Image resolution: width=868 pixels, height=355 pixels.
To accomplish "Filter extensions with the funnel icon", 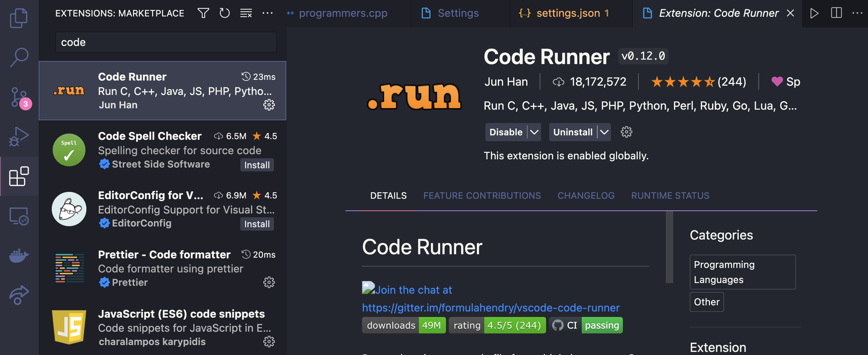I will 203,13.
